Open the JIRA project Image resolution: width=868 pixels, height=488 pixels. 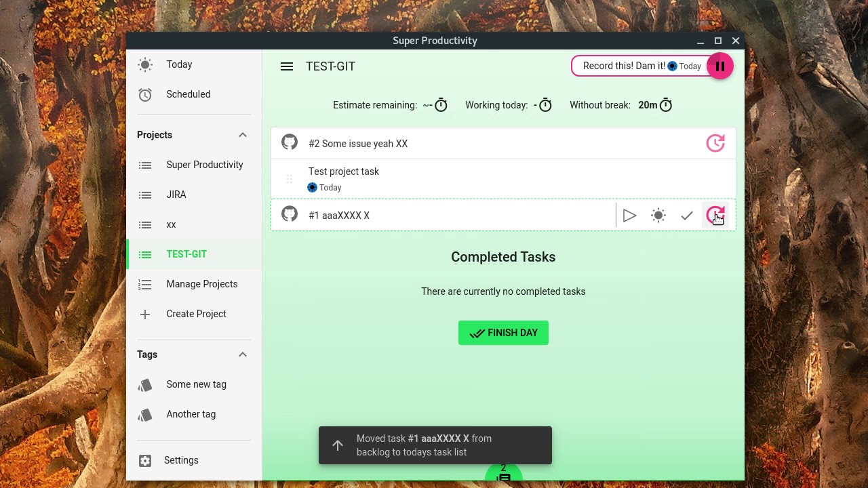pos(194,195)
